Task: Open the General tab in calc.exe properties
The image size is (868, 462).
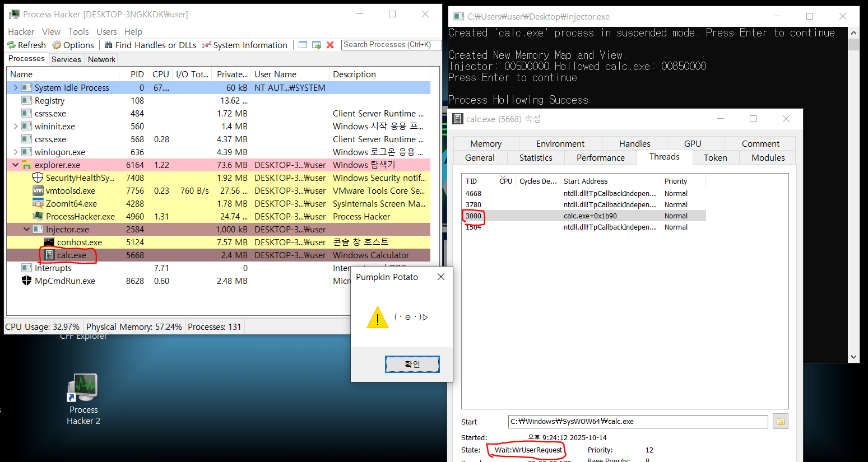Action: click(x=480, y=157)
